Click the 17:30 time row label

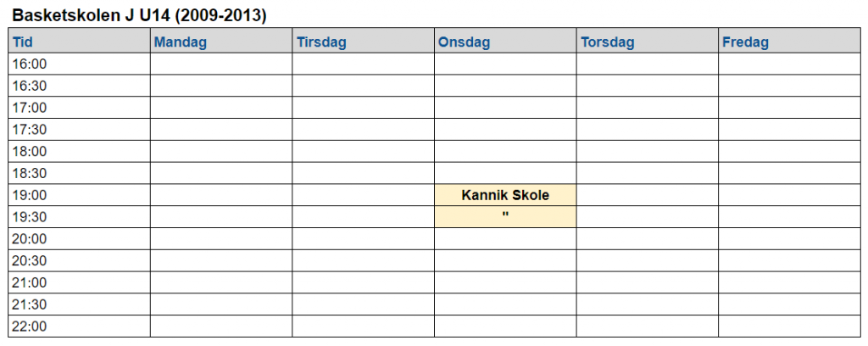click(79, 130)
